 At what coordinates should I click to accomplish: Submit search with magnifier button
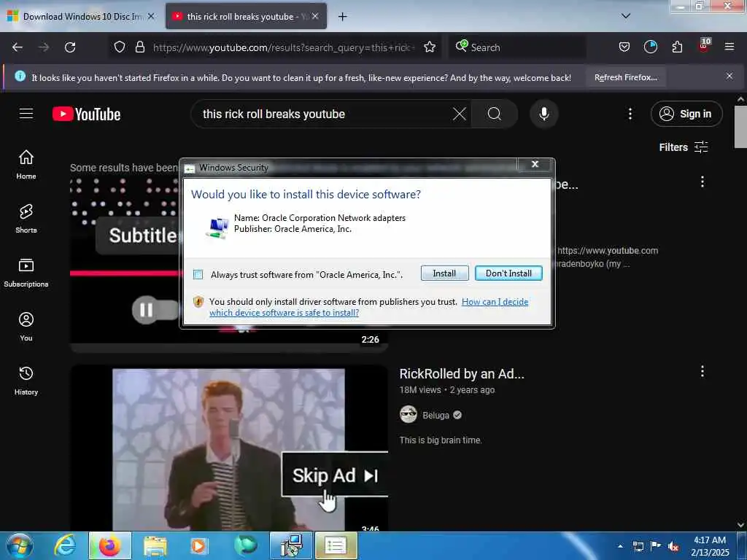coord(495,114)
